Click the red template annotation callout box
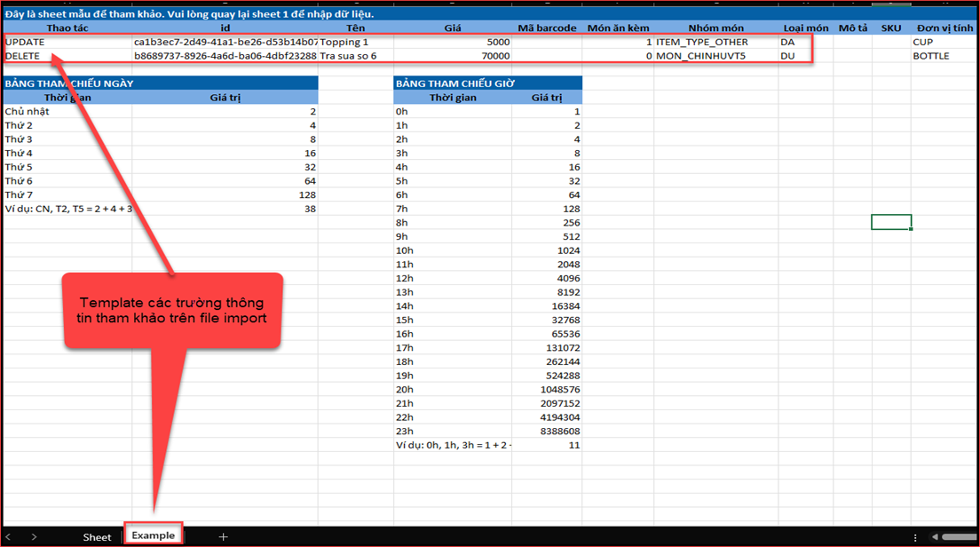Screen dimensions: 980x547 (172, 311)
